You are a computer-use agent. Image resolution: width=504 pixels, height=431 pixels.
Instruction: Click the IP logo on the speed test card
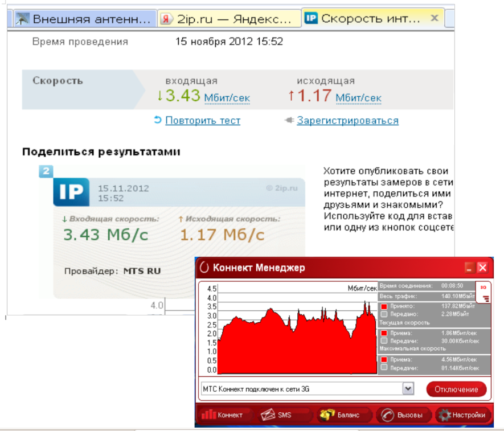point(71,192)
